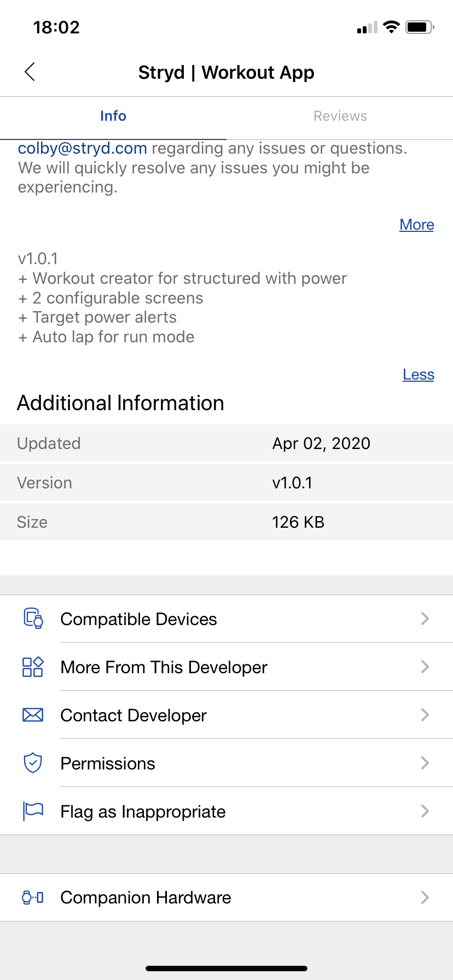The image size is (453, 980).
Task: Open the More From This Developer row
Action: (164, 667)
